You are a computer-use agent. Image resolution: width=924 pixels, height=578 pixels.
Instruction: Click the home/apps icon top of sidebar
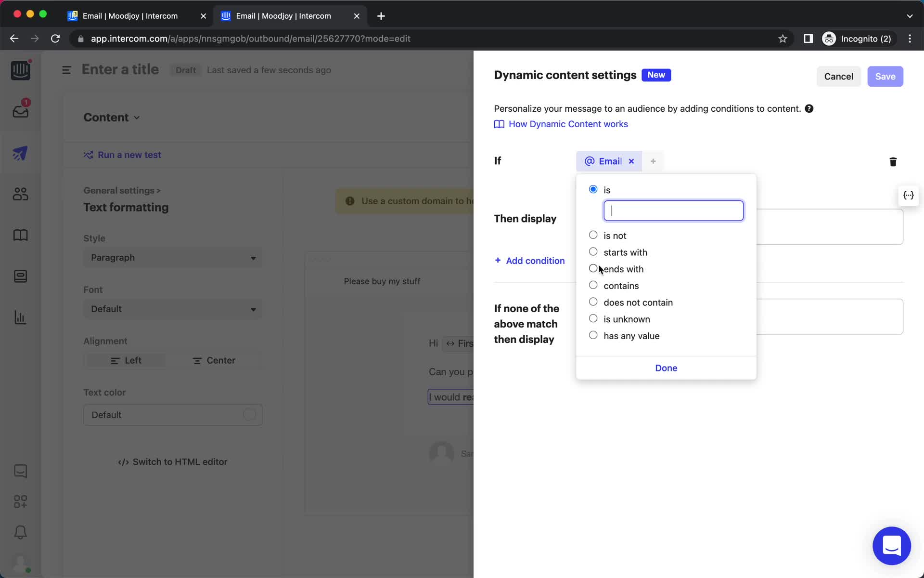20,70
